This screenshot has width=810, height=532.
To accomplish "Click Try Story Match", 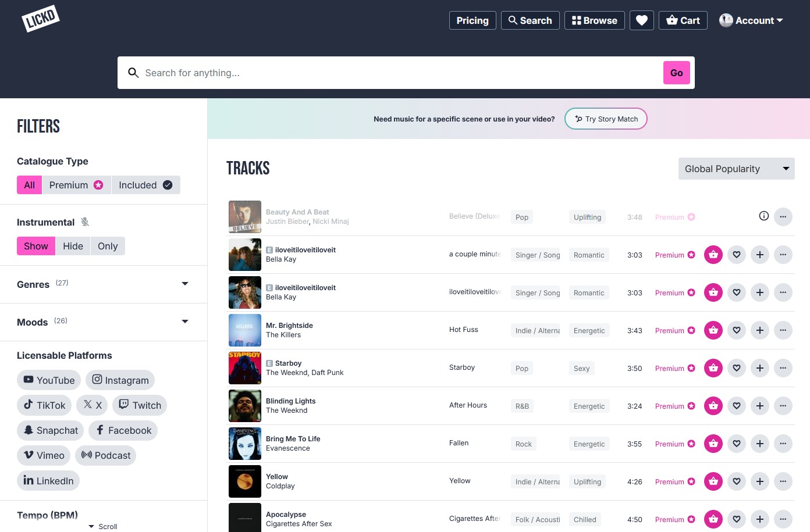I will [x=606, y=119].
